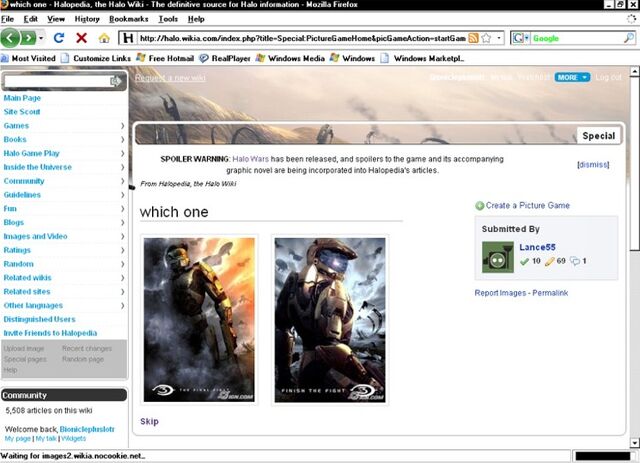The width and height of the screenshot is (640, 463).
Task: Click the Google search box
Action: pos(576,38)
